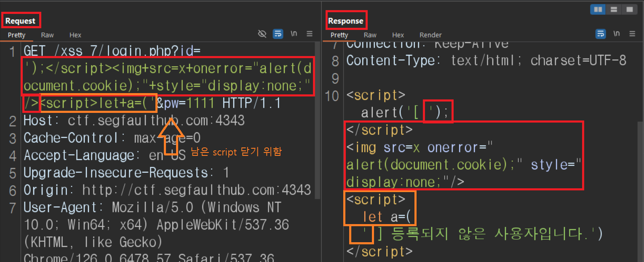Select top-bottom split layout icon

614,10
